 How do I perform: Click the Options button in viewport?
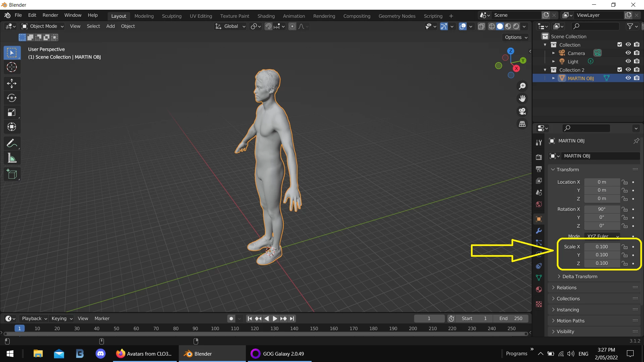[x=516, y=37]
